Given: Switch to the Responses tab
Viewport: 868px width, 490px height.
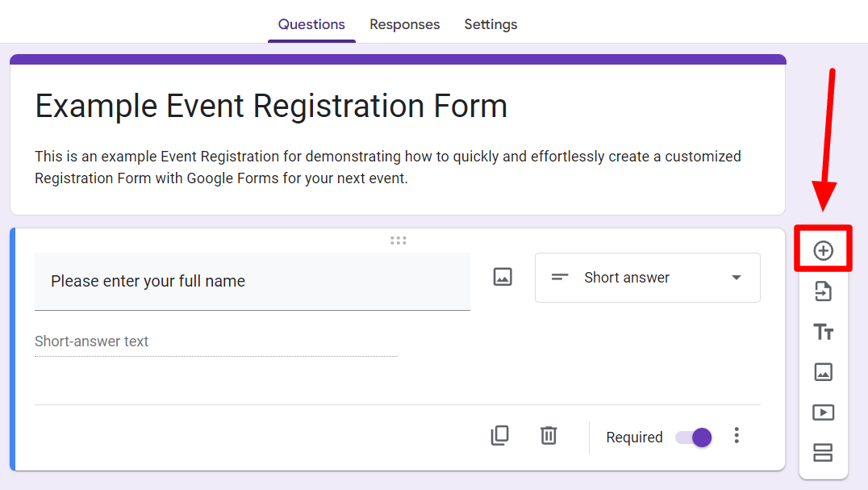Looking at the screenshot, I should pos(404,24).
